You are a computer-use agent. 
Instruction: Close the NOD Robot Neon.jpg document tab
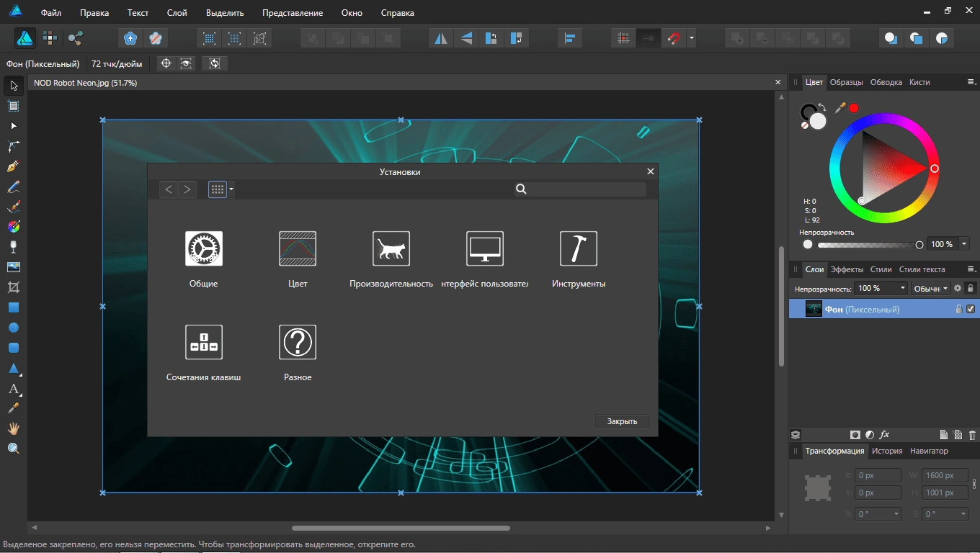(x=778, y=83)
